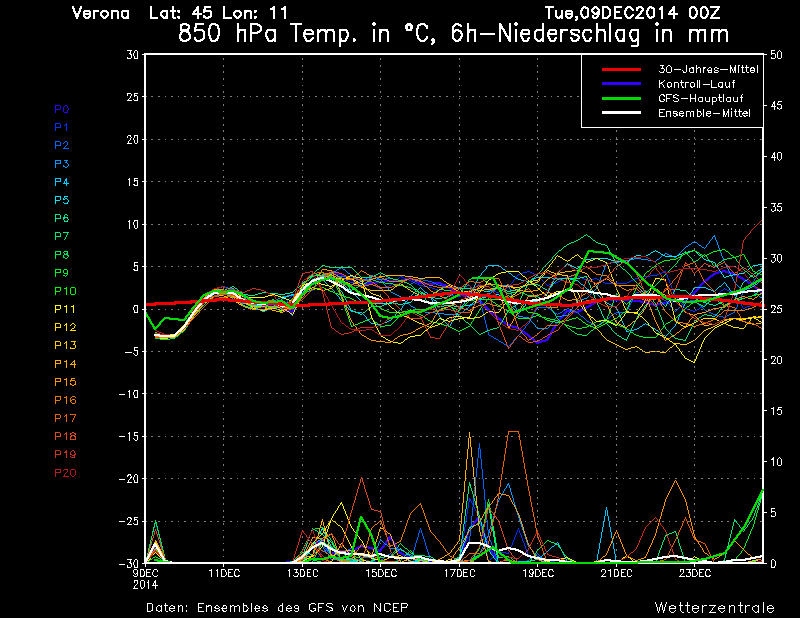Click the P12 ensemble member label

pyautogui.click(x=65, y=327)
